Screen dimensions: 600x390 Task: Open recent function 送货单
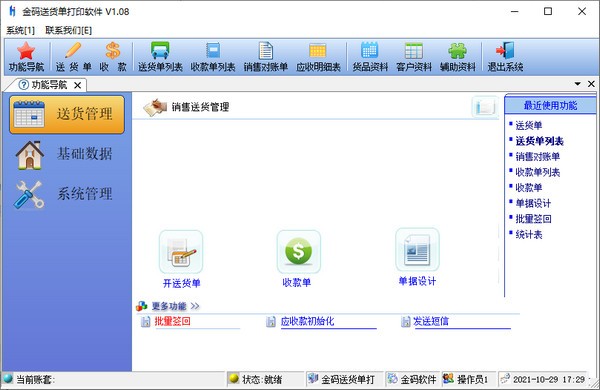tap(528, 125)
